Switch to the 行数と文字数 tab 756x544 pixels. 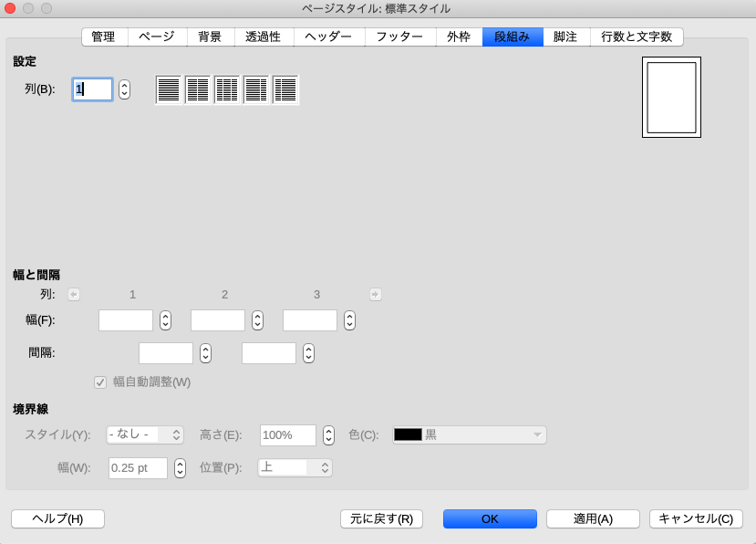[x=637, y=37]
